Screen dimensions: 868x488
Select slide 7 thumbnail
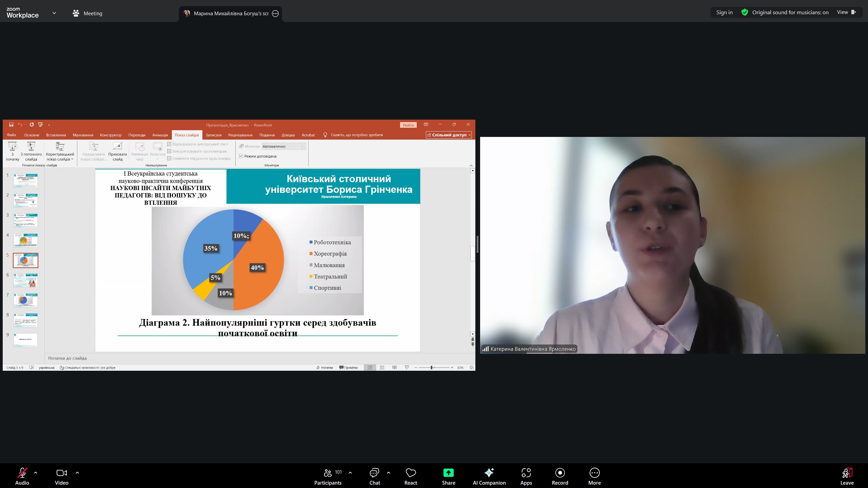(25, 300)
